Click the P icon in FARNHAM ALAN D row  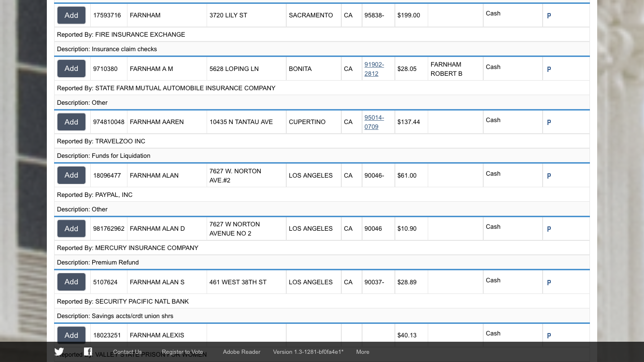tap(549, 229)
